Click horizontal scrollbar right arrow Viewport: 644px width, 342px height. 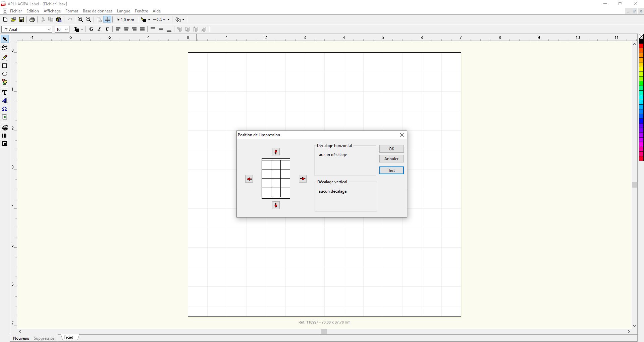(629, 332)
